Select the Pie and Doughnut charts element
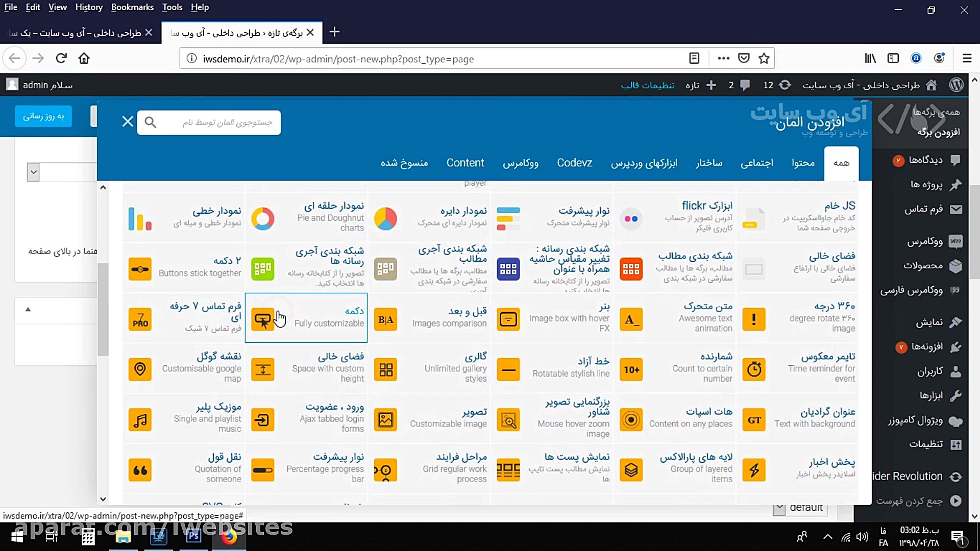The height and width of the screenshot is (551, 980). click(x=306, y=218)
